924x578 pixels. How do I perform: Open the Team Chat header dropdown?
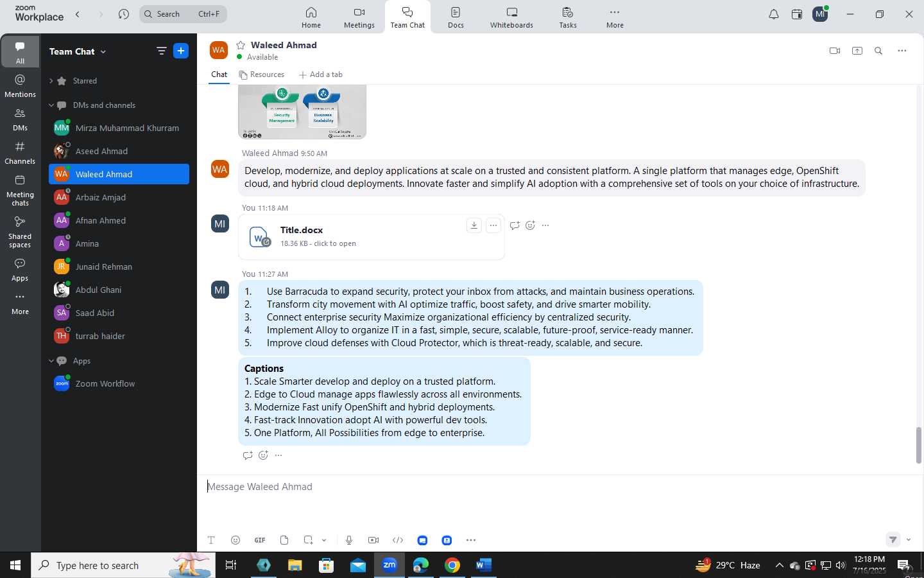pyautogui.click(x=103, y=51)
